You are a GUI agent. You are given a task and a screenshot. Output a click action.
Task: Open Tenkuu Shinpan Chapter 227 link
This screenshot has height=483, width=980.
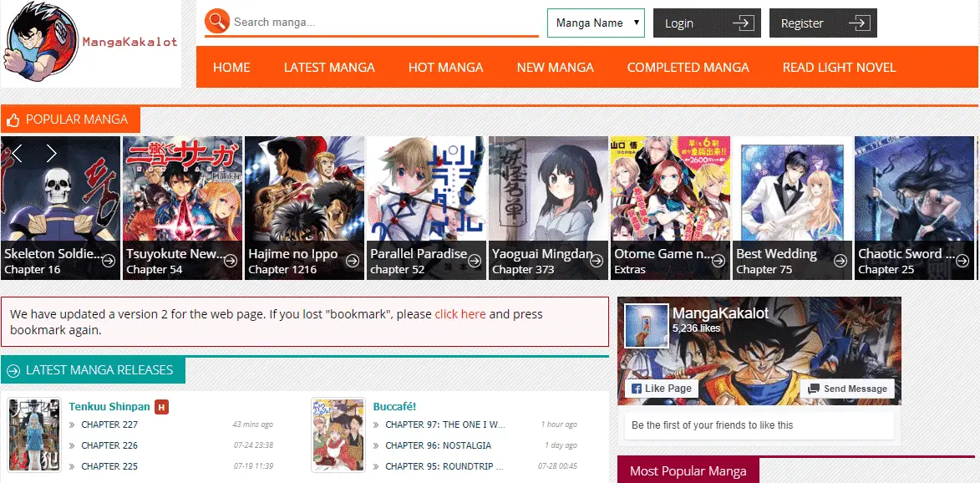109,425
